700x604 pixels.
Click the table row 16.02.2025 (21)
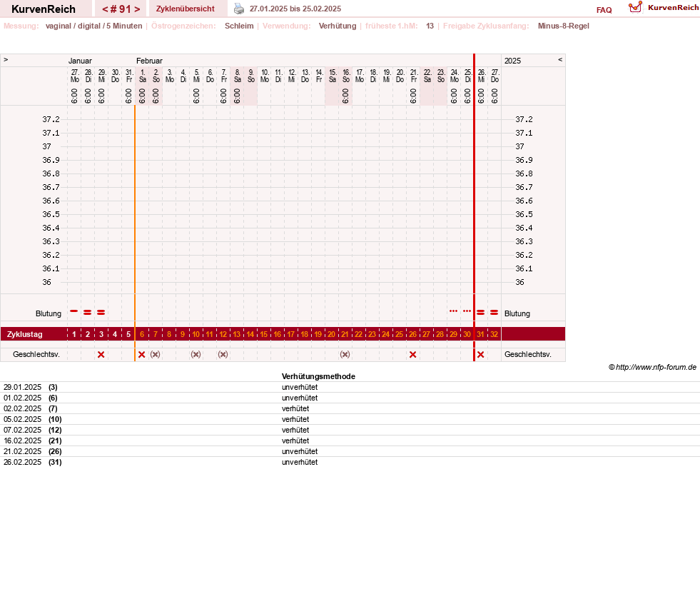click(x=350, y=441)
